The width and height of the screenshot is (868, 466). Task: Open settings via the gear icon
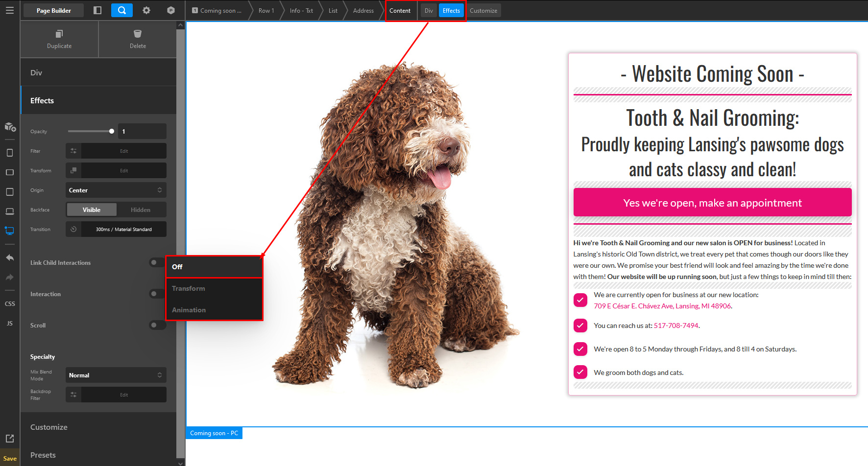tap(146, 10)
